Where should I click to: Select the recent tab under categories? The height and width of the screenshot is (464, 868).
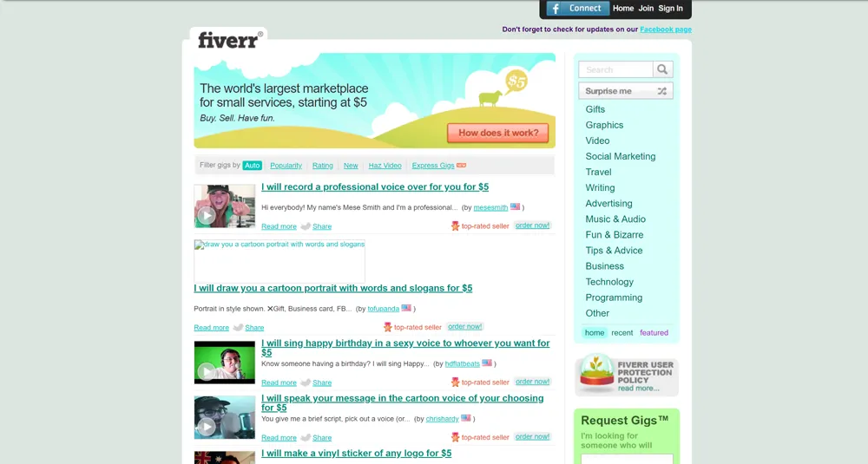click(622, 333)
